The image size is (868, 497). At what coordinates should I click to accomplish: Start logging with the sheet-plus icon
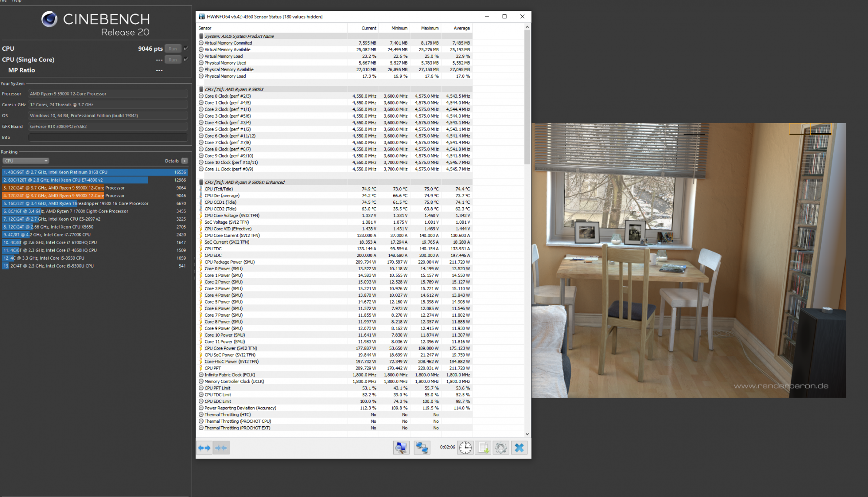tap(483, 448)
